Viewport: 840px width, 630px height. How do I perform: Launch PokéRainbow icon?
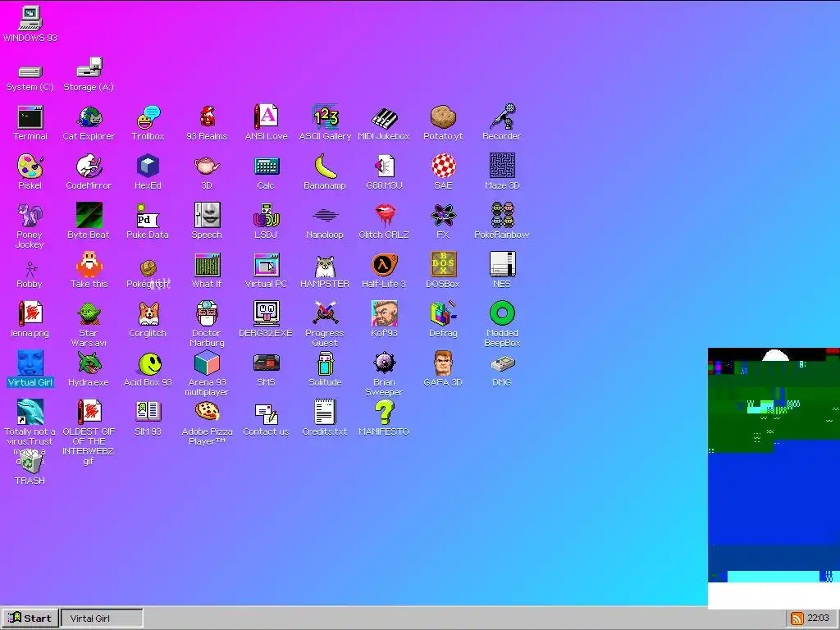pyautogui.click(x=502, y=216)
